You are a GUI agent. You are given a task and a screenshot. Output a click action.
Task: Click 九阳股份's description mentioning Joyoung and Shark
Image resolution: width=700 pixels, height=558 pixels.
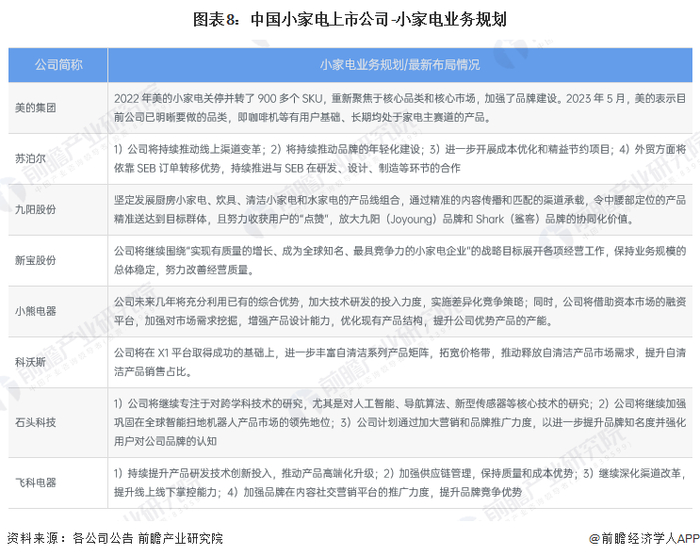click(x=400, y=209)
